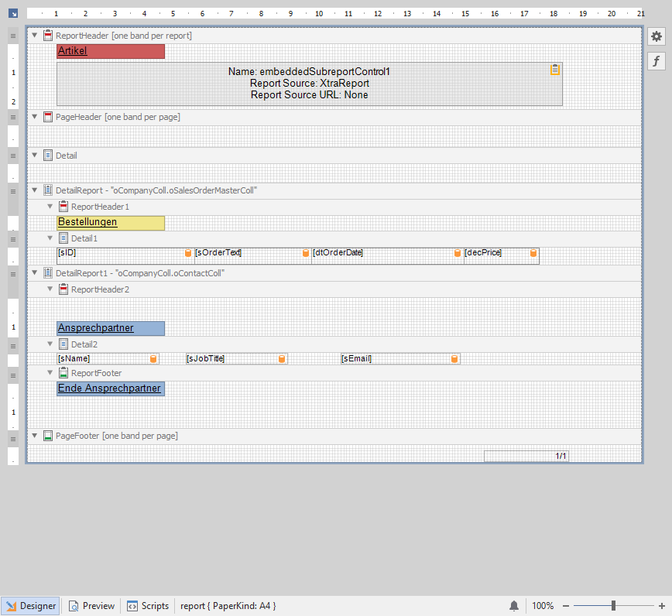Collapse the Detail band
The width and height of the screenshot is (672, 616).
[35, 155]
